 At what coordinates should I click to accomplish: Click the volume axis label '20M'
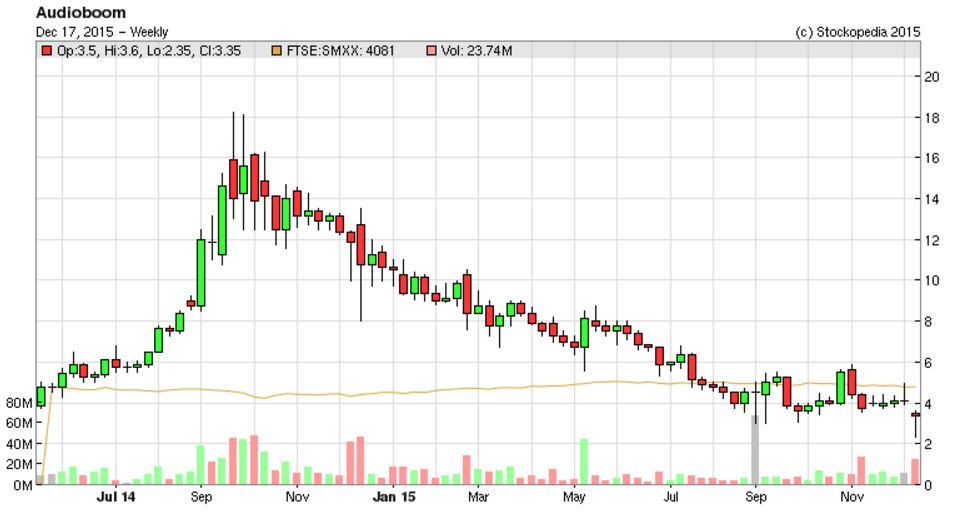click(18, 465)
